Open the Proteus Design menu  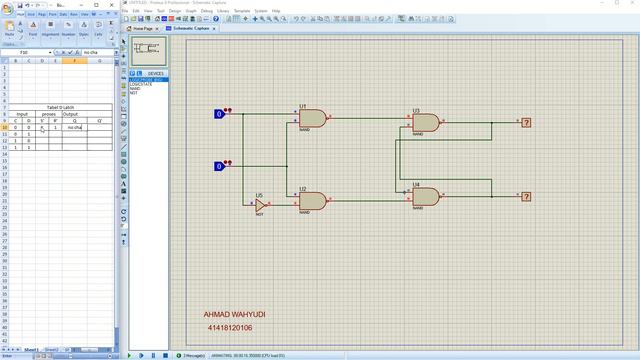(175, 11)
